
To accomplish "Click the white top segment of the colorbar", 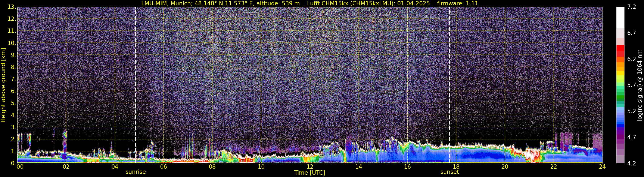I will (x=620, y=18).
